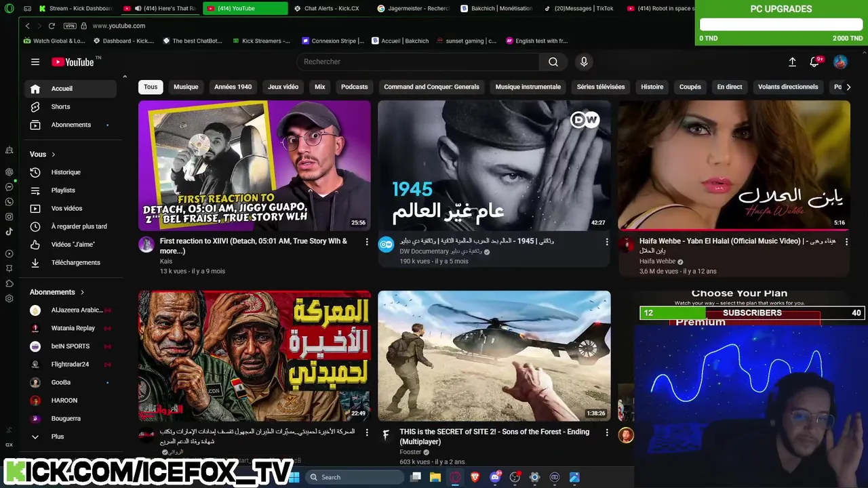Select the Tous filter chip
Viewport: 868px width, 488px height.
point(151,87)
